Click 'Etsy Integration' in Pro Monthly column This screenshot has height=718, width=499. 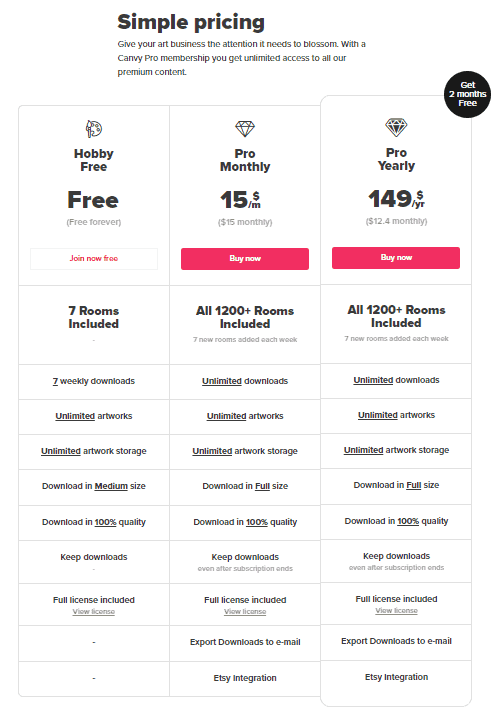(245, 678)
